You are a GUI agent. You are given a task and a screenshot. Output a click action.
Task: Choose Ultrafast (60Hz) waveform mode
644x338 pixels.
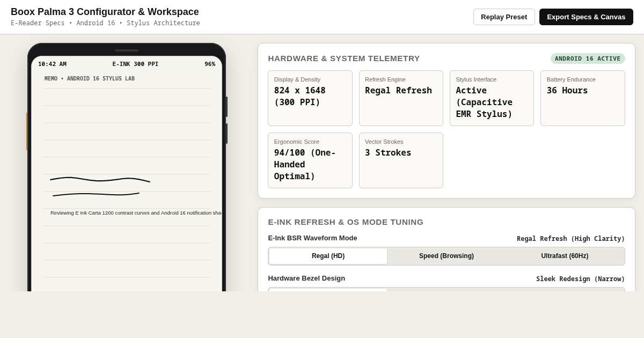565,256
